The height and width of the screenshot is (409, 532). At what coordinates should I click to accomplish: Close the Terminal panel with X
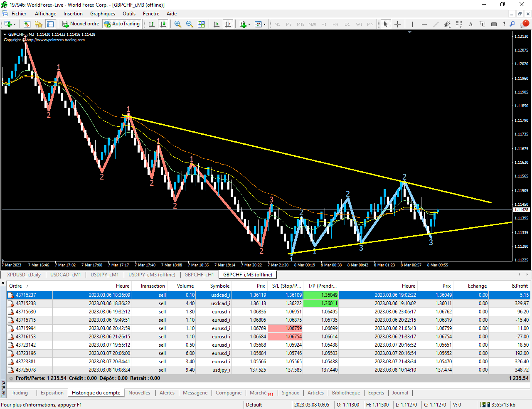[3, 283]
